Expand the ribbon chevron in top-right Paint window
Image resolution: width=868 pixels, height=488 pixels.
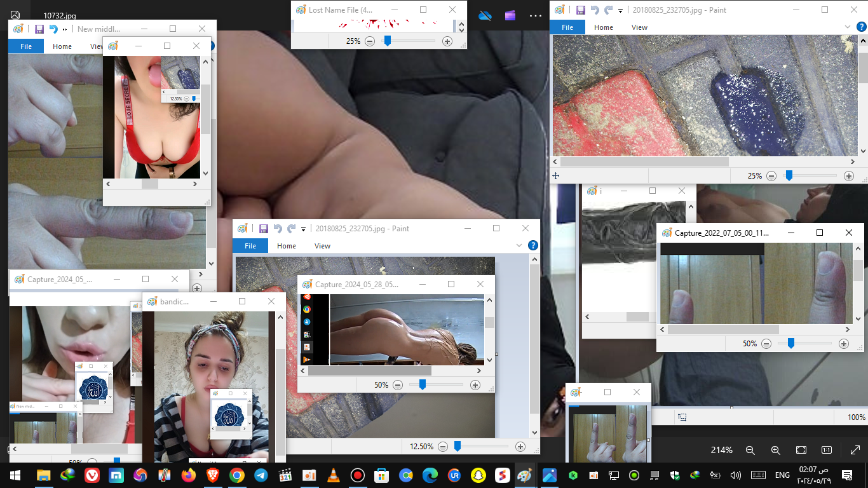pyautogui.click(x=848, y=27)
